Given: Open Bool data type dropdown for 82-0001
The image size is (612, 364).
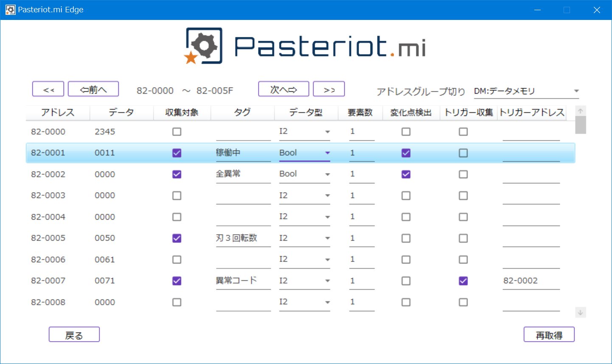Looking at the screenshot, I should pyautogui.click(x=305, y=153).
